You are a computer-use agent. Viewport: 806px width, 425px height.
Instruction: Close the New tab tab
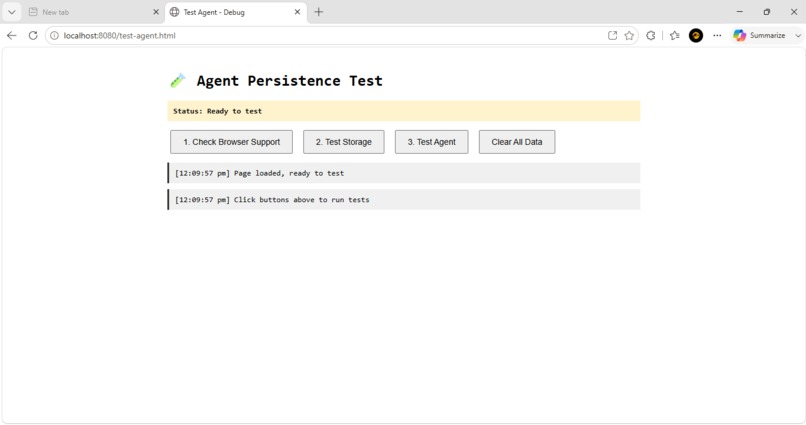(x=156, y=12)
